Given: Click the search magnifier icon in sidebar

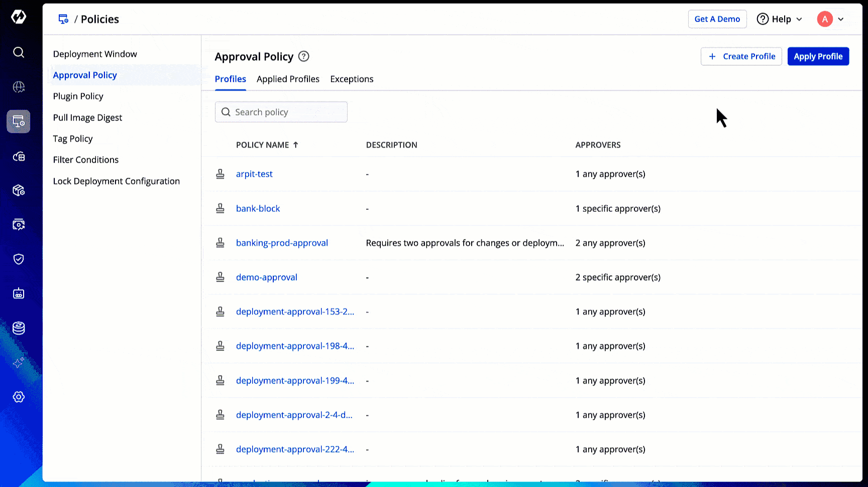Looking at the screenshot, I should pos(19,52).
